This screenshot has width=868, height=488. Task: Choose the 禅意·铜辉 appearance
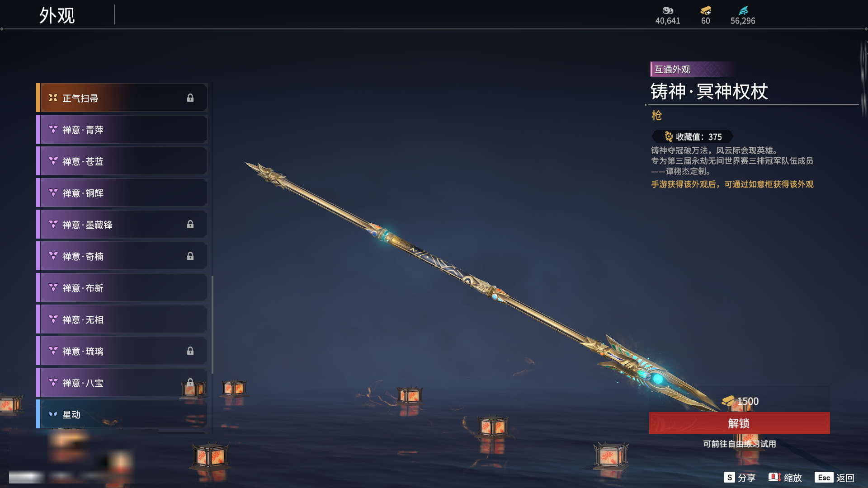pyautogui.click(x=122, y=193)
